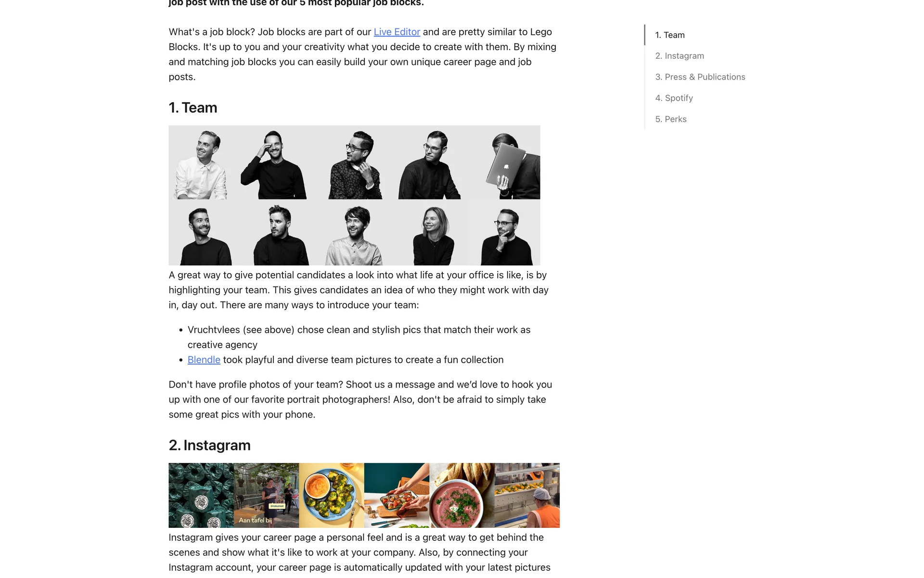
Task: View the 'Aan tafel bij' Instagram photo
Action: click(266, 495)
